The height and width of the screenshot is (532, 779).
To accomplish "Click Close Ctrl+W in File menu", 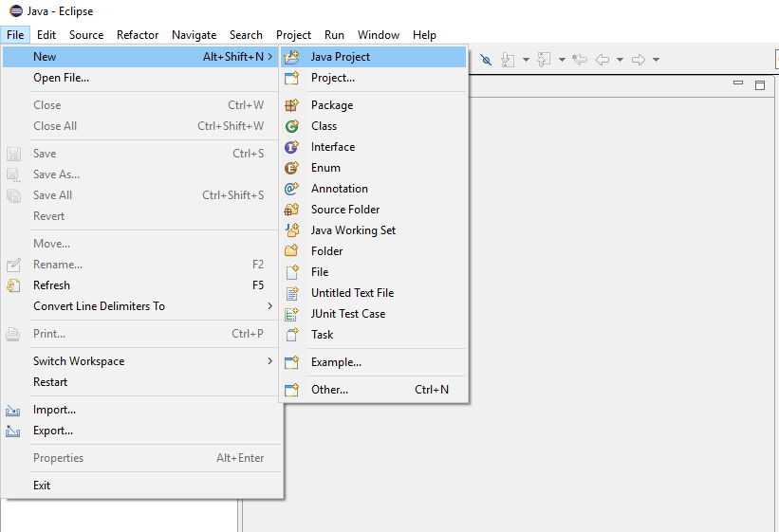I will 141,105.
